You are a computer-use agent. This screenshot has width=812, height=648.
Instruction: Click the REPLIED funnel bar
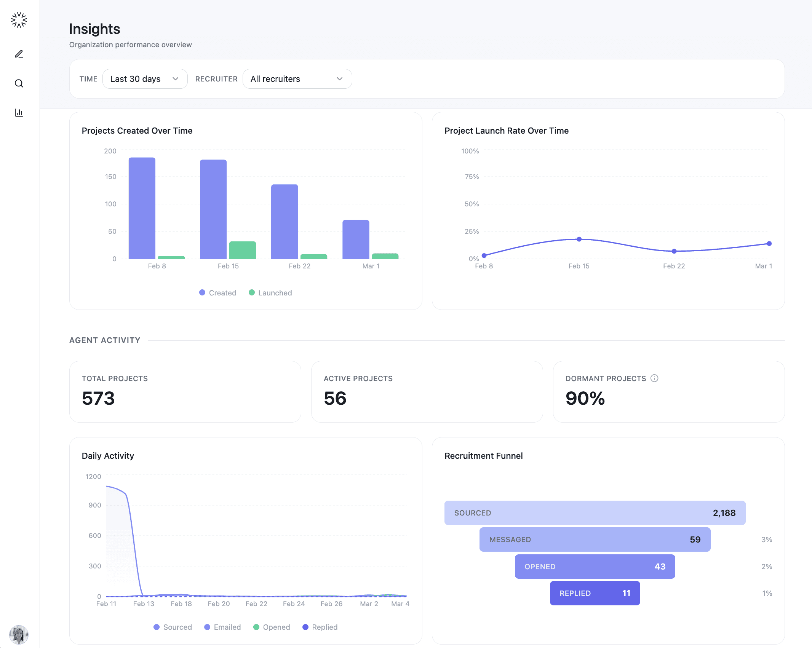click(x=595, y=593)
